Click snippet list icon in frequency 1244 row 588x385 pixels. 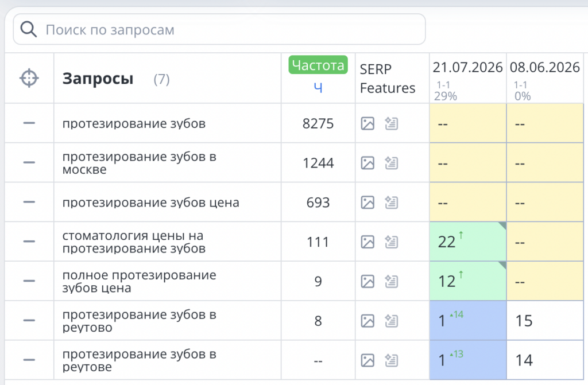click(x=391, y=163)
